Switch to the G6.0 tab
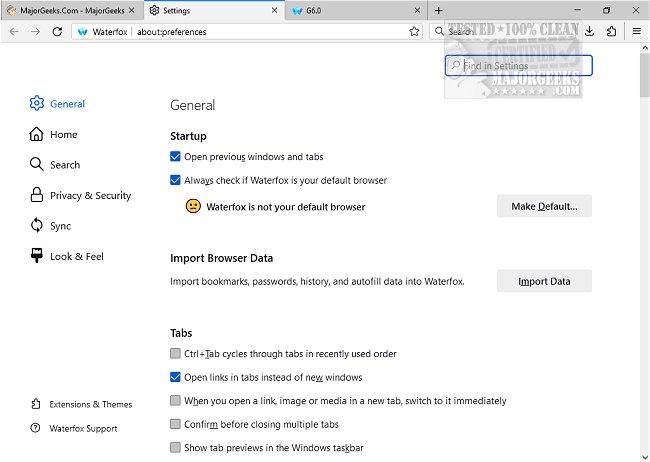The image size is (650, 462). click(x=357, y=11)
